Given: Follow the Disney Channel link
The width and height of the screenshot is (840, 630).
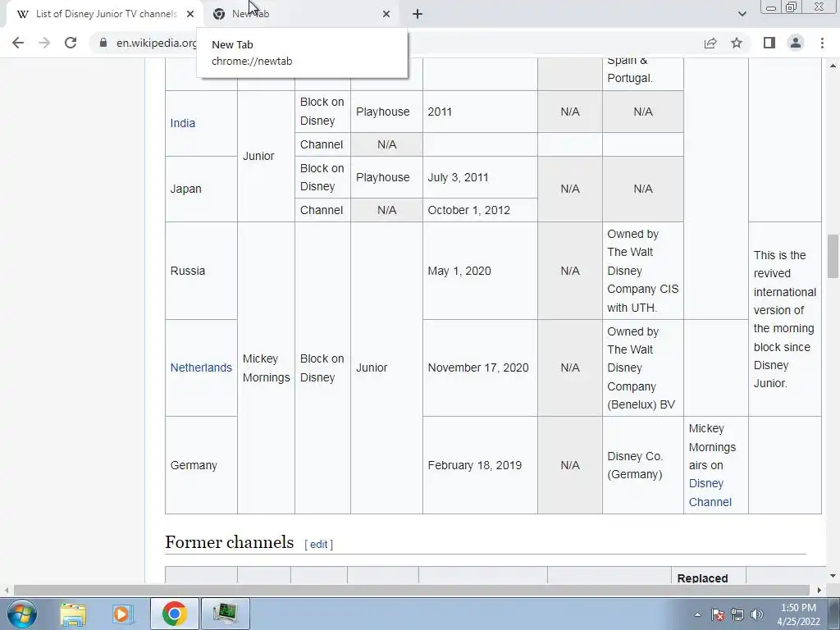Looking at the screenshot, I should point(710,493).
